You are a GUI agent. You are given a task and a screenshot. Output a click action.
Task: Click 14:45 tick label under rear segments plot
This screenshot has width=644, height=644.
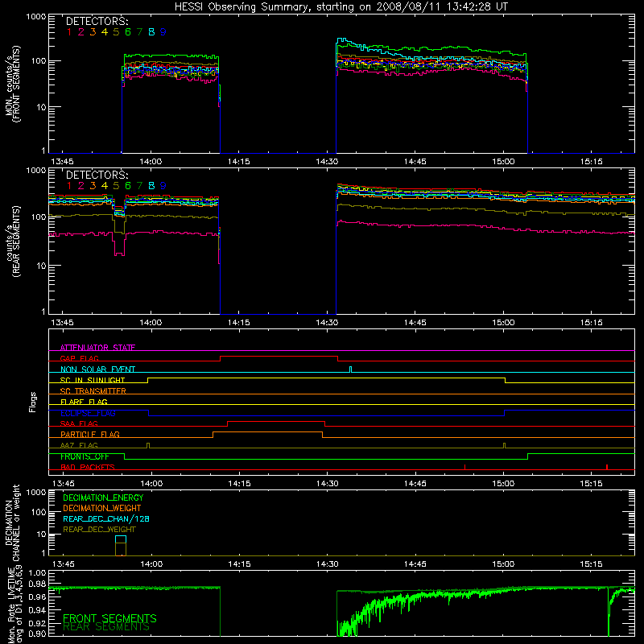[415, 323]
